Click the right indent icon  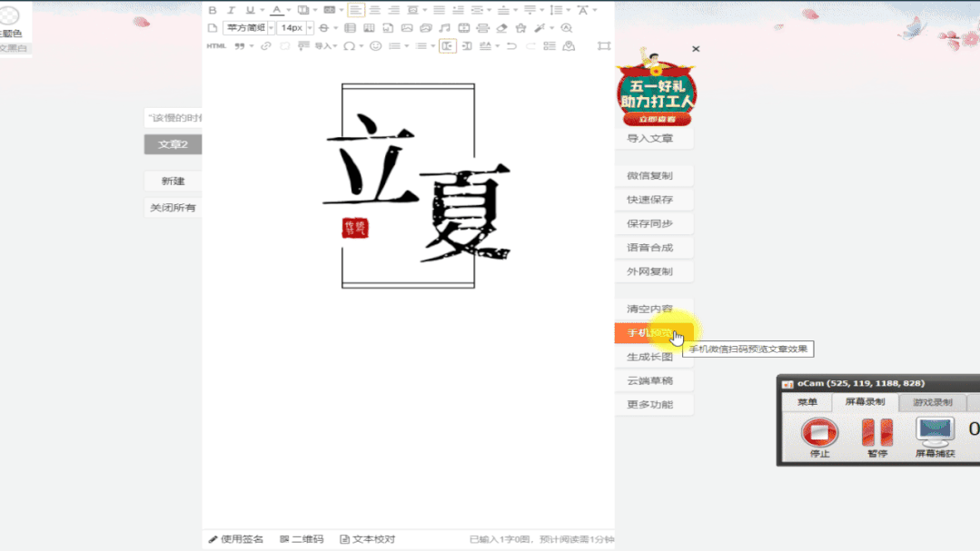pyautogui.click(x=467, y=46)
